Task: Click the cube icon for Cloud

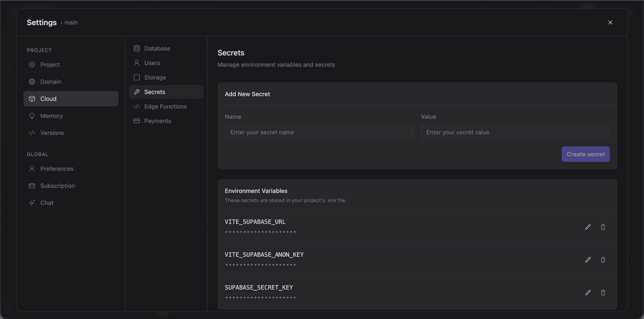Action: coord(32,99)
